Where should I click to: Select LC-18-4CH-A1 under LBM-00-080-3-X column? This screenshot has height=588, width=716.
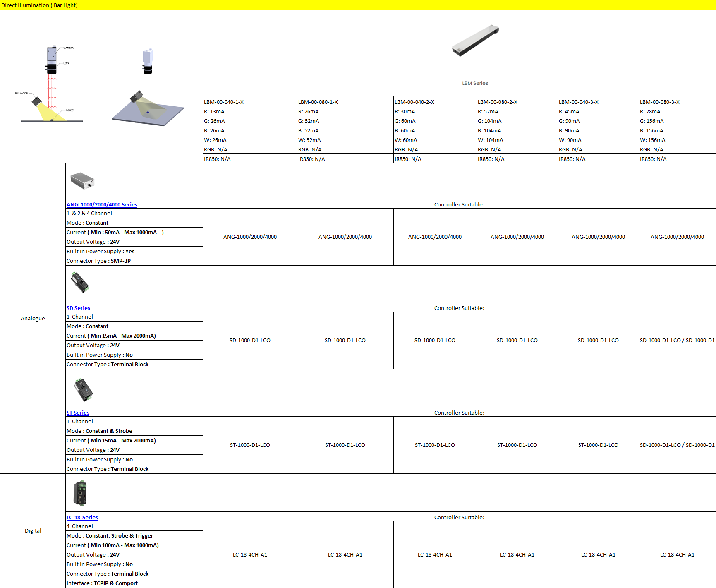pyautogui.click(x=677, y=554)
